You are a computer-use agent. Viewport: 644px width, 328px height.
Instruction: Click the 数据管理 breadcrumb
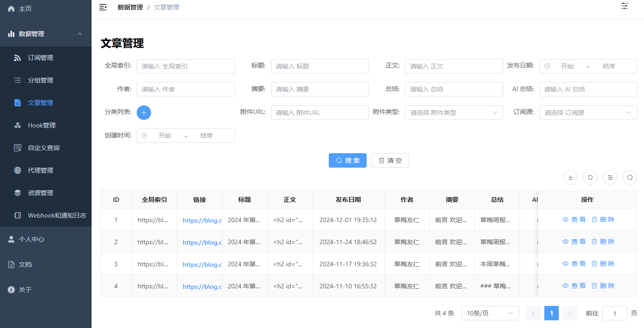130,7
